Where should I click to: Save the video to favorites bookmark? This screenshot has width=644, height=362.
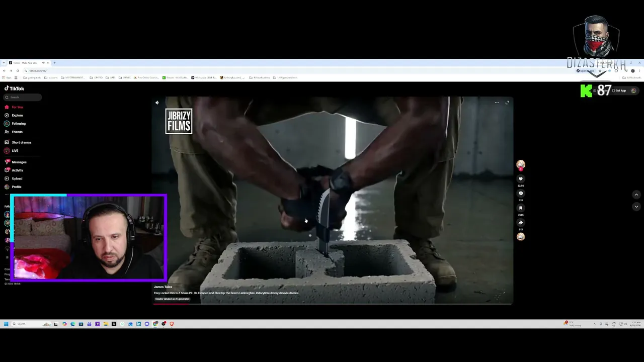pos(521,208)
